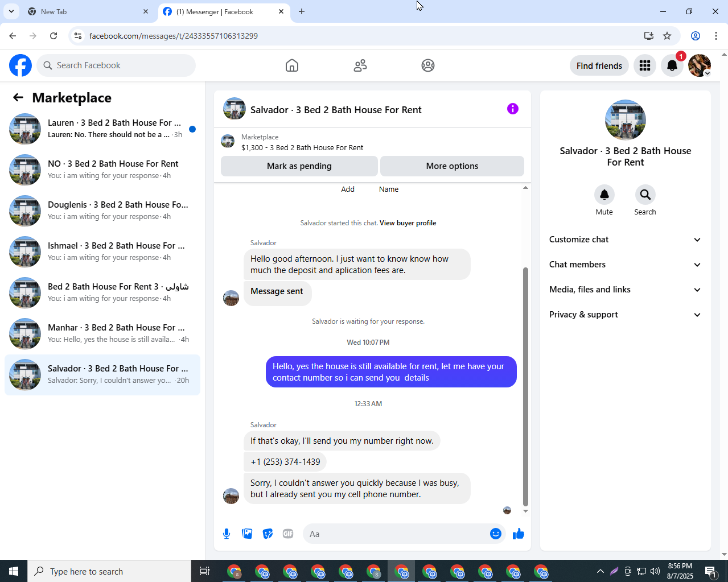Image resolution: width=728 pixels, height=582 pixels.
Task: Open the Notifications bell with badge
Action: pos(672,65)
